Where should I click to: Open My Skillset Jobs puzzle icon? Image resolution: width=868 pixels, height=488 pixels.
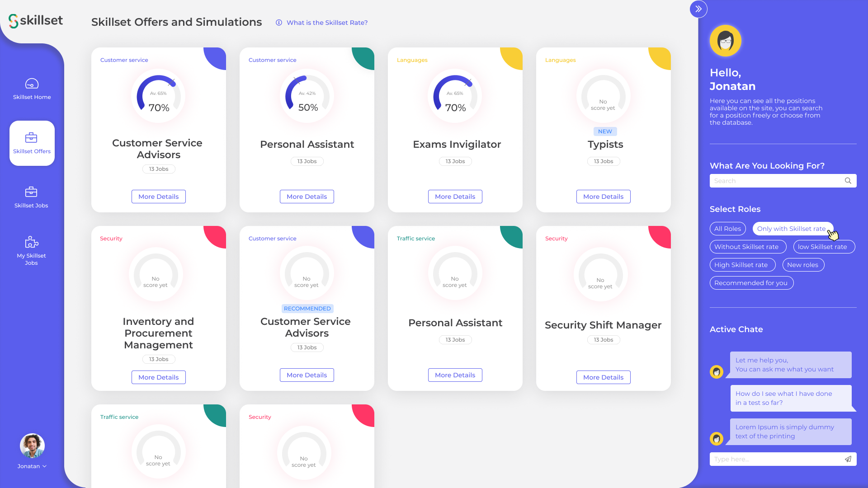pyautogui.click(x=32, y=242)
